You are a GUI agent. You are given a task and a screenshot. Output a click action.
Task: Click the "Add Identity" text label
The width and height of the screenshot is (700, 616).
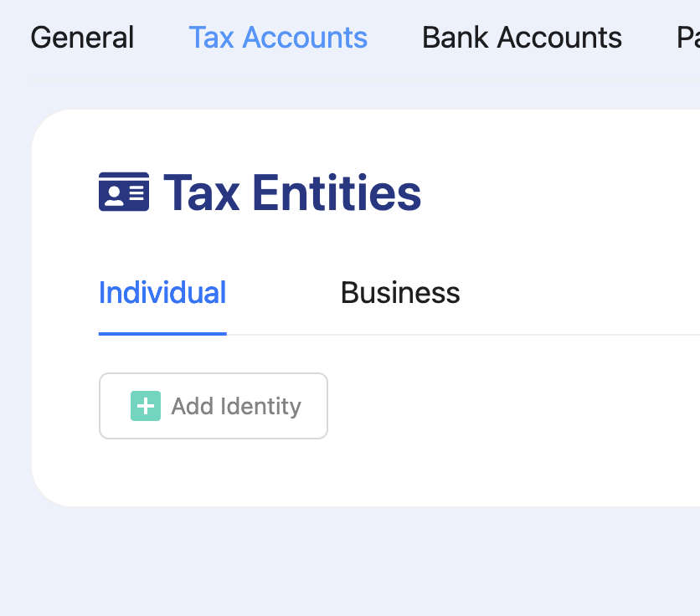(x=236, y=407)
